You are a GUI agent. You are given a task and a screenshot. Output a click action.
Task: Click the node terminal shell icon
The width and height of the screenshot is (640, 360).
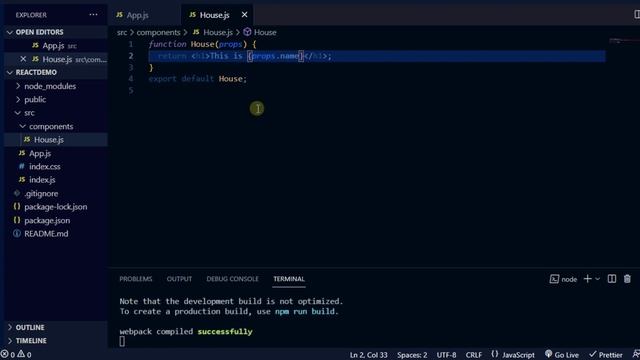554,279
